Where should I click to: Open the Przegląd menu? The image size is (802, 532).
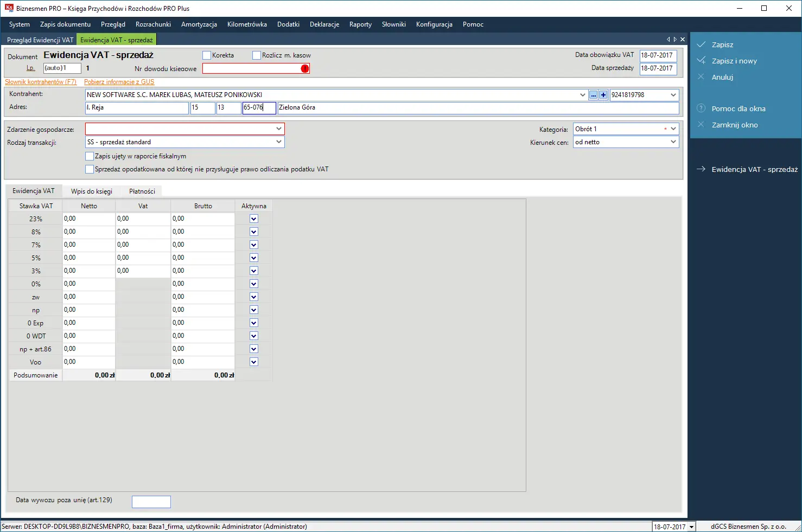(x=113, y=24)
